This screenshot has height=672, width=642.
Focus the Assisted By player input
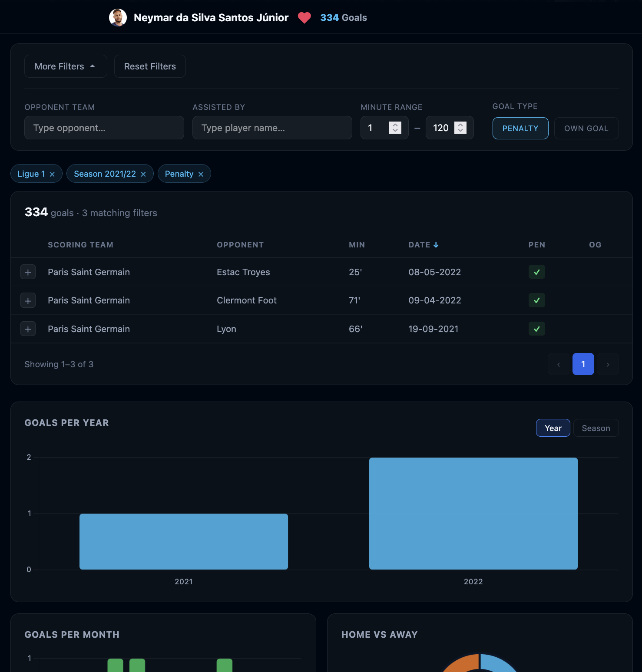pos(272,128)
